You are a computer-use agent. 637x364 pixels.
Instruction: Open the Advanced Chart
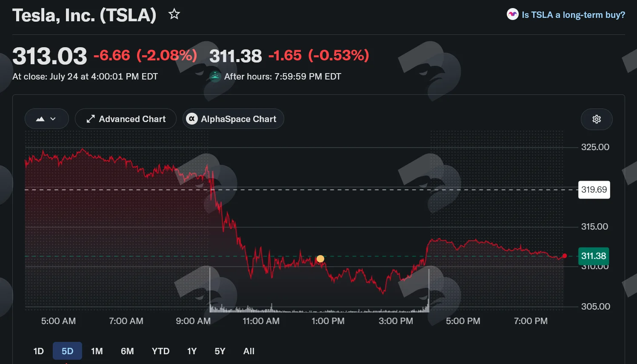pos(126,119)
